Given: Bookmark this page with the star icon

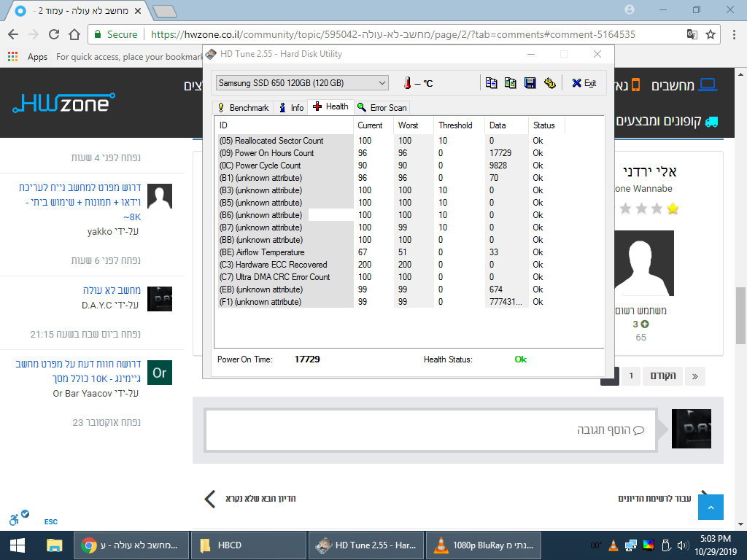Looking at the screenshot, I should (x=711, y=34).
